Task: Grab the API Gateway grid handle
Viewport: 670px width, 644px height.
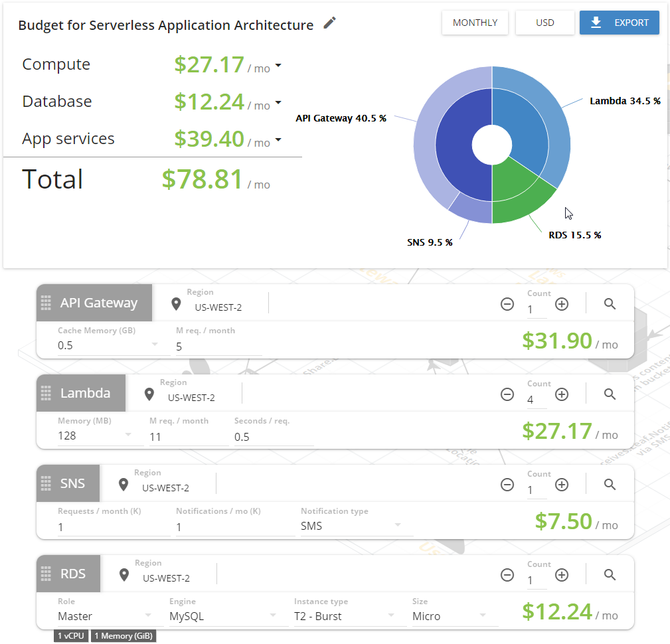Action: click(x=46, y=303)
